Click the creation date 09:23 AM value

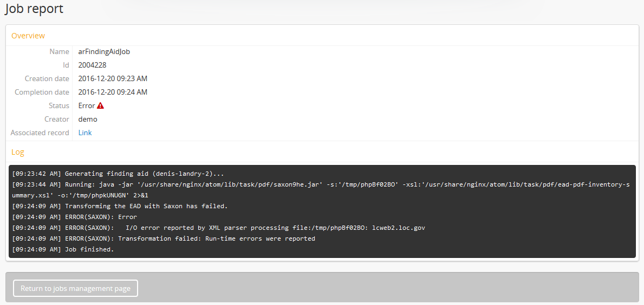coord(113,78)
